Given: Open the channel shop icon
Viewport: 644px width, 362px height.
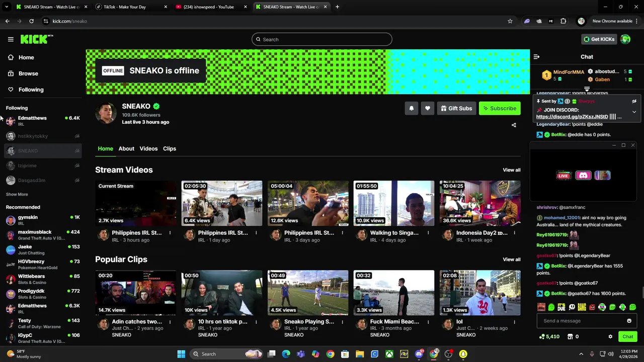Looking at the screenshot, I should (x=570, y=336).
